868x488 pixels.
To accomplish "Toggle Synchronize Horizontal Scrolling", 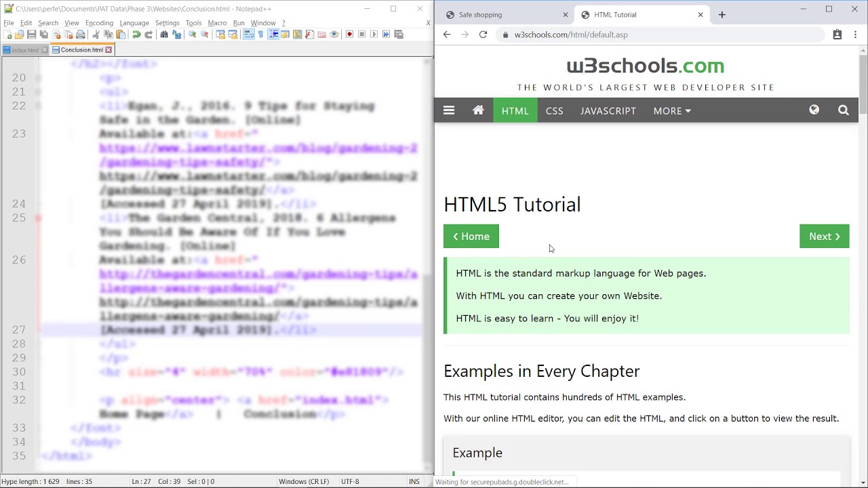I will point(233,34).
